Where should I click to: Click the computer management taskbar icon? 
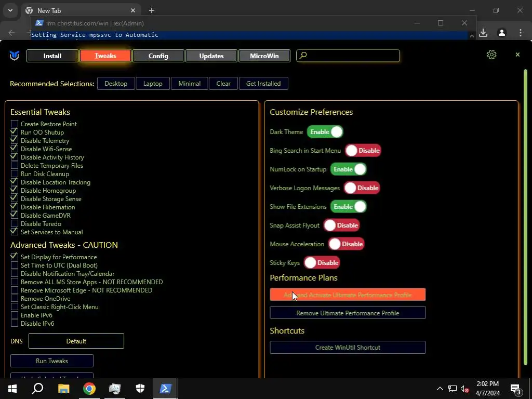(115, 389)
